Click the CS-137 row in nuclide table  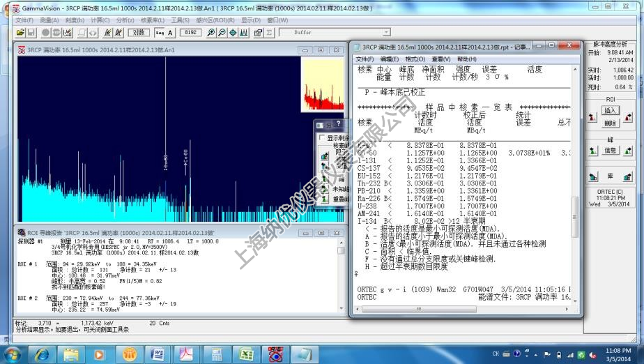click(x=427, y=168)
